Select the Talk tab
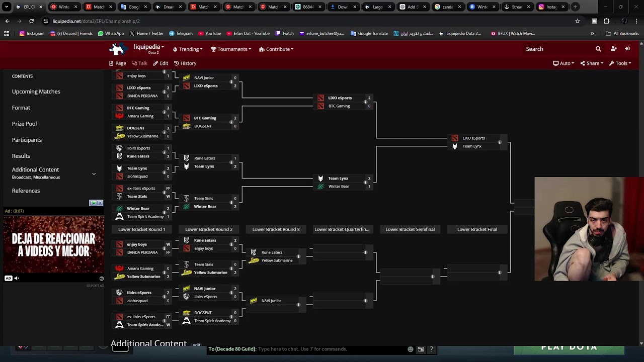 [x=139, y=63]
